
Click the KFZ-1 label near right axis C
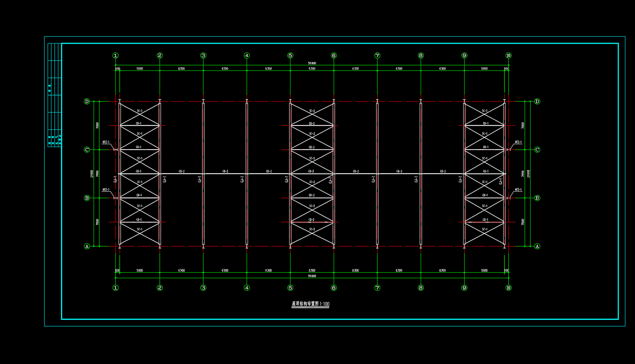point(518,142)
